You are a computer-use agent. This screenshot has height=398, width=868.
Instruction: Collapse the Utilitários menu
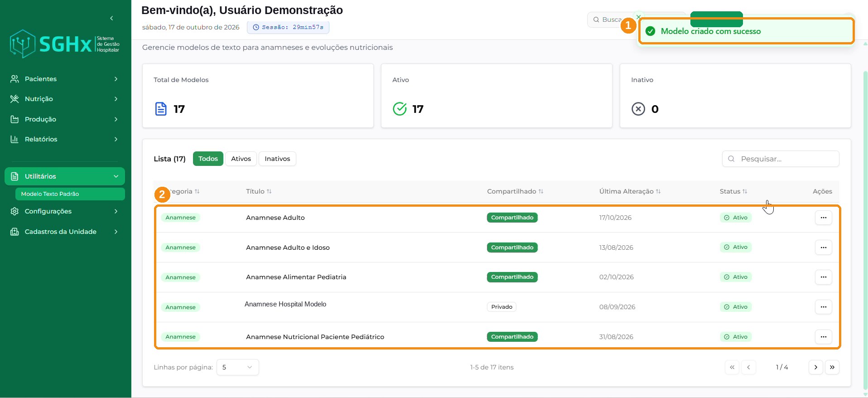click(65, 176)
